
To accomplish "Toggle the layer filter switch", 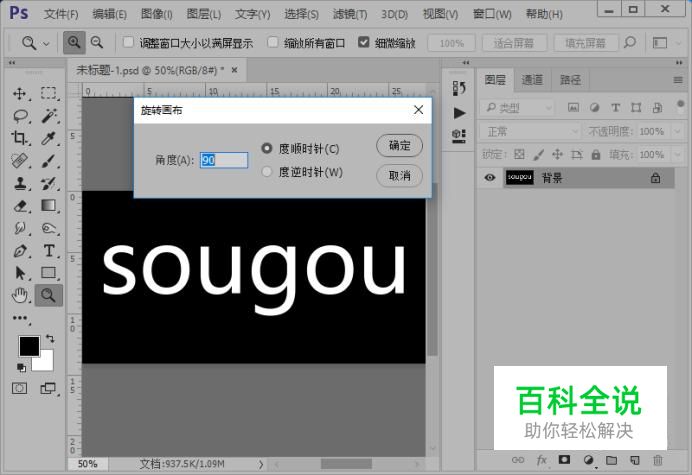I will 681,106.
